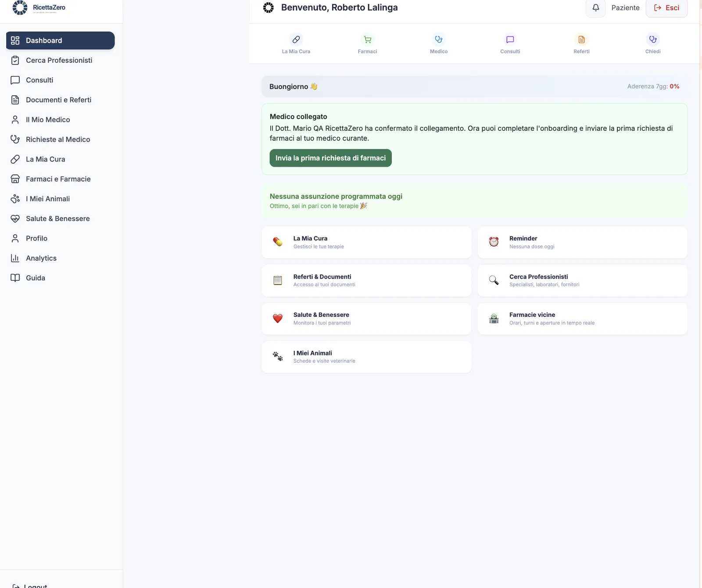Viewport: 702px width, 588px height.
Task: Open Salute & Benessere in the sidebar
Action: [x=61, y=218]
